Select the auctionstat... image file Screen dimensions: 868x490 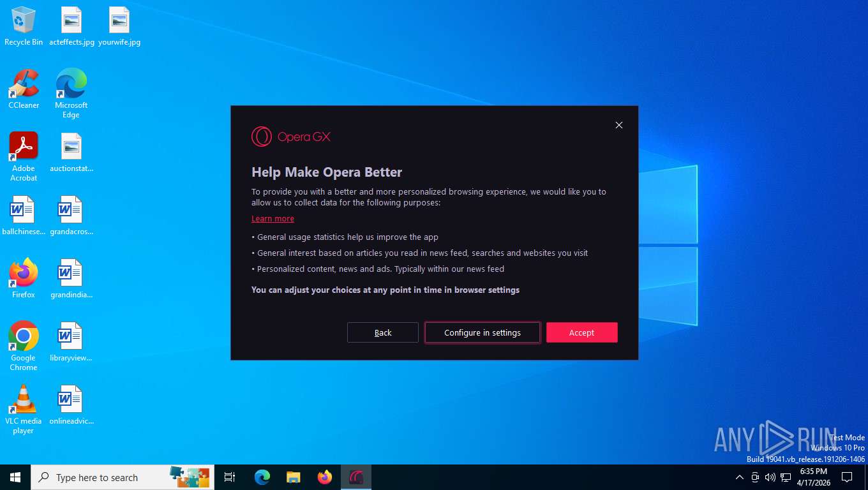[71, 153]
